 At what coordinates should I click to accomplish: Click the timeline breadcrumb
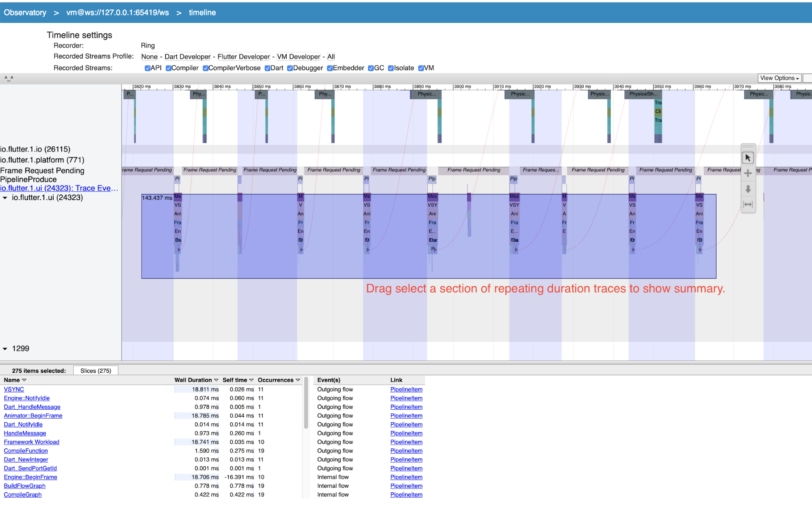(x=202, y=13)
